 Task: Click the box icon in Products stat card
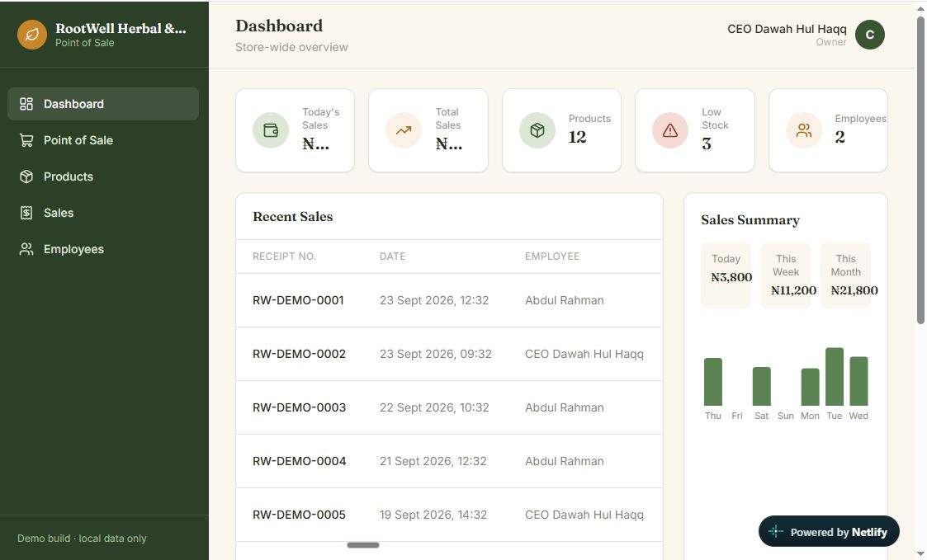coord(537,130)
